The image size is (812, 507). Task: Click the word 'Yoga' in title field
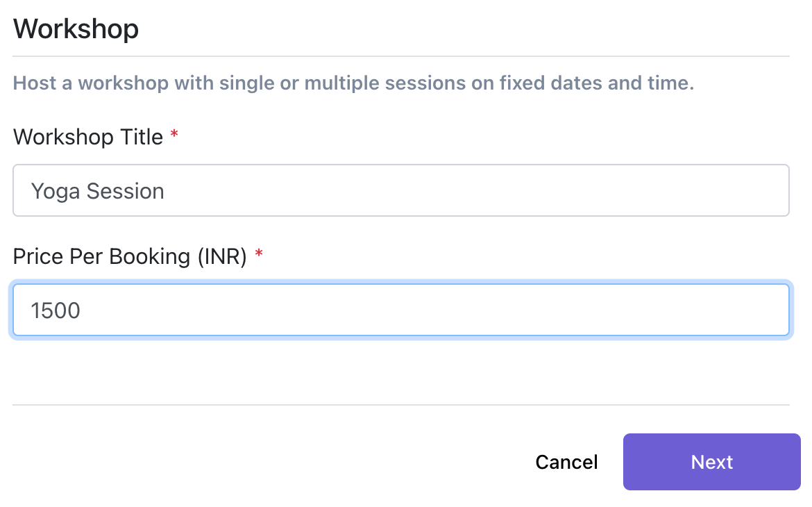tap(56, 192)
